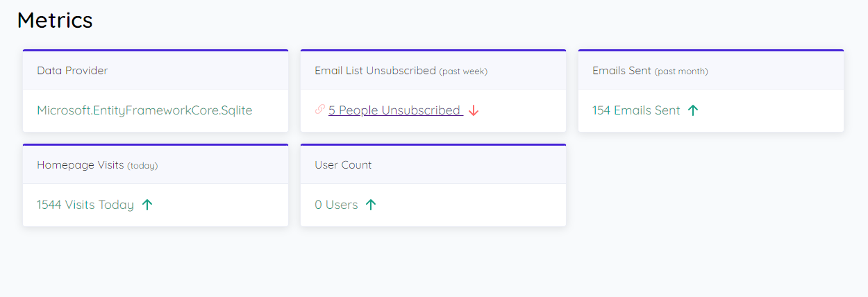Viewport: 868px width, 297px height.
Task: Click the Metrics page heading
Action: 55,20
